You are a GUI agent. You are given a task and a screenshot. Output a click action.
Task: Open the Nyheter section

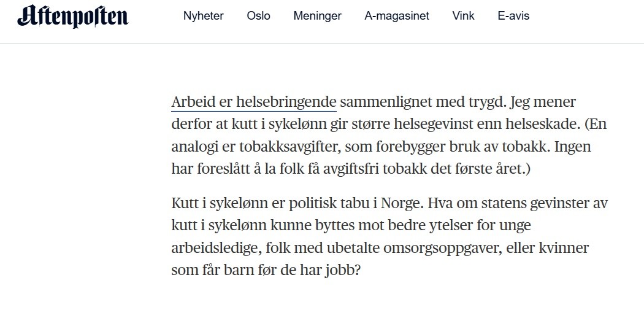pyautogui.click(x=203, y=16)
